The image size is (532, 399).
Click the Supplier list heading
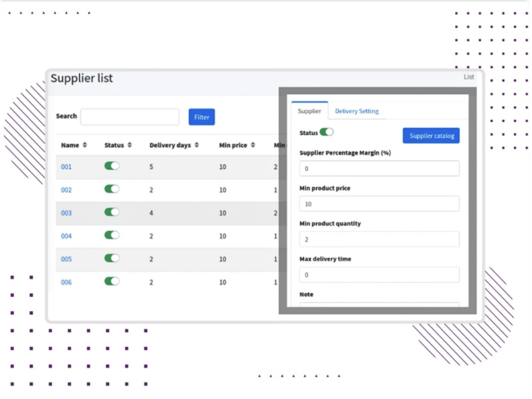[x=82, y=78]
